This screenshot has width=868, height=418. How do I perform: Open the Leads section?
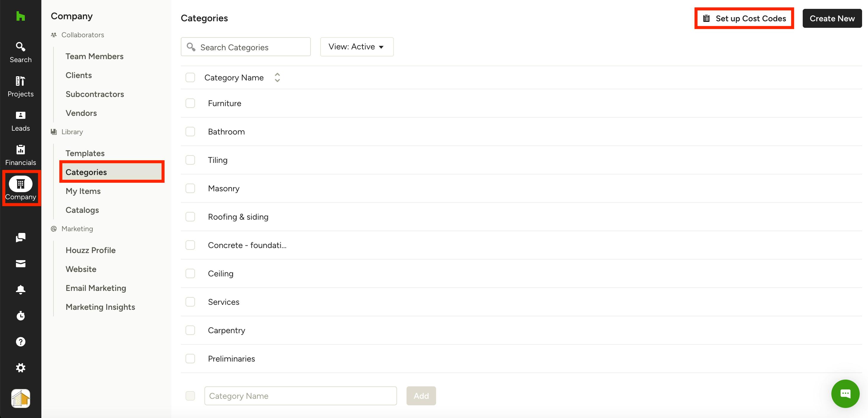click(x=21, y=121)
